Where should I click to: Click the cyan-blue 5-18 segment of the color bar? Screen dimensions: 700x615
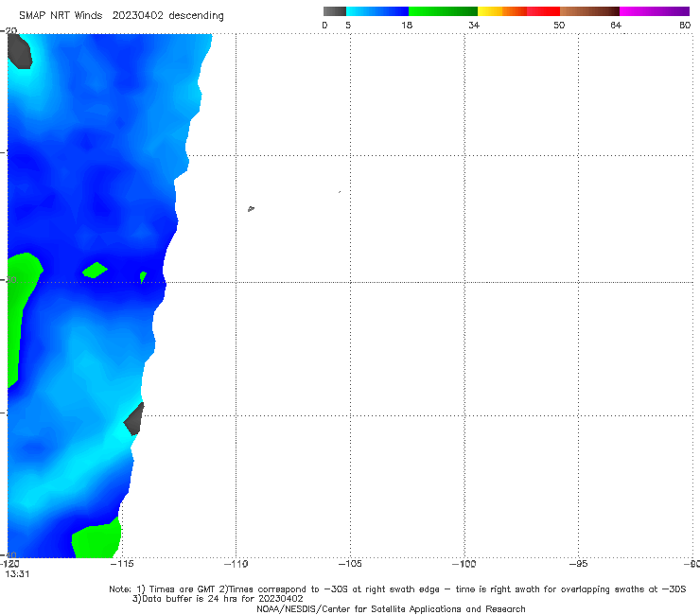pos(377,11)
